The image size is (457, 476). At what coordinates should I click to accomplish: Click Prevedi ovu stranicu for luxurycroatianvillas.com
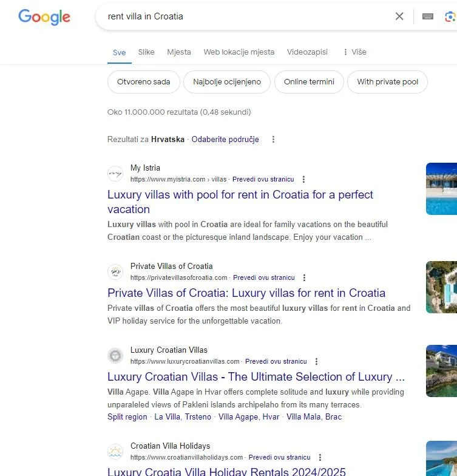click(276, 362)
